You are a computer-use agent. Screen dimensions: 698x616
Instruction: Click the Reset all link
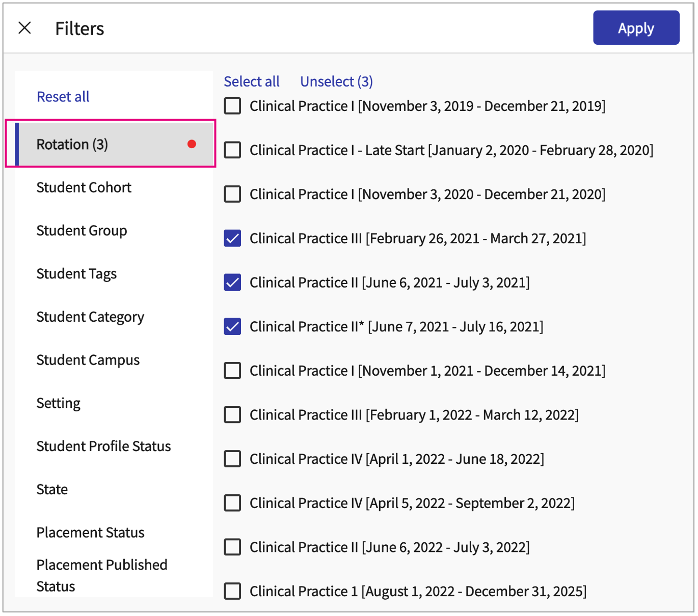(63, 97)
